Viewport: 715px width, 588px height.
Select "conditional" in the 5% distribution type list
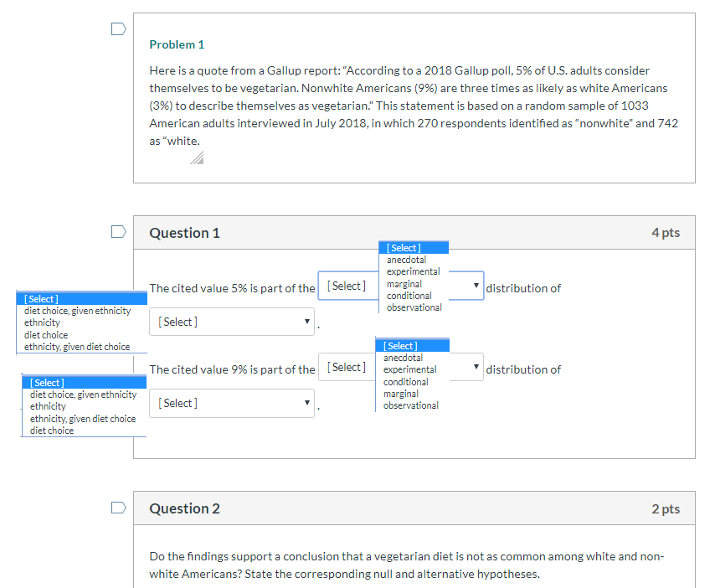point(409,296)
